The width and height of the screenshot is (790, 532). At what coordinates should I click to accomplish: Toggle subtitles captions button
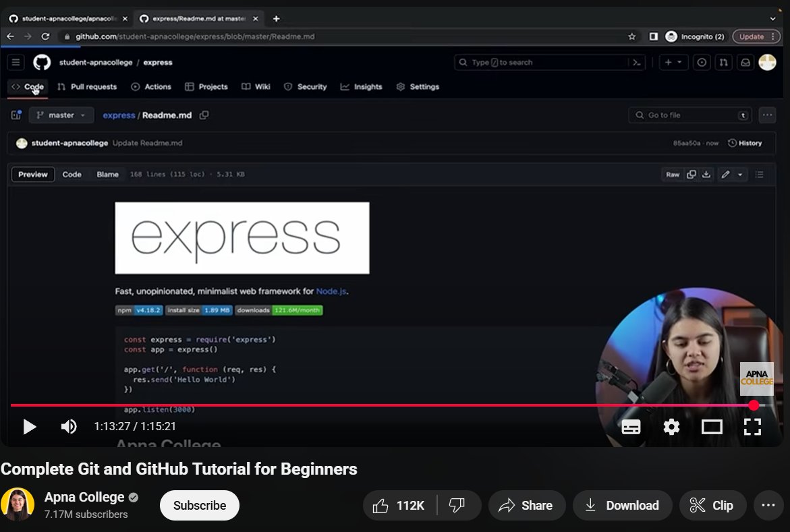click(631, 427)
